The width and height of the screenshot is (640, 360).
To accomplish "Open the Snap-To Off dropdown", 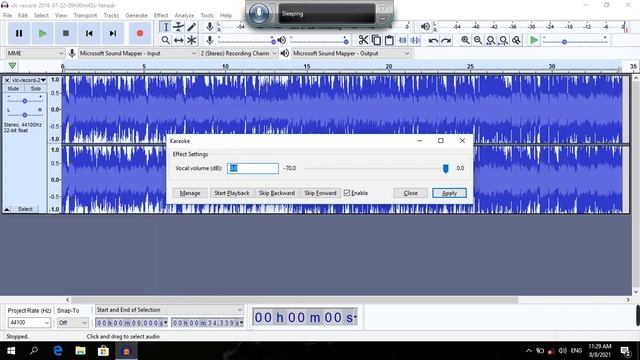I will coord(72,322).
